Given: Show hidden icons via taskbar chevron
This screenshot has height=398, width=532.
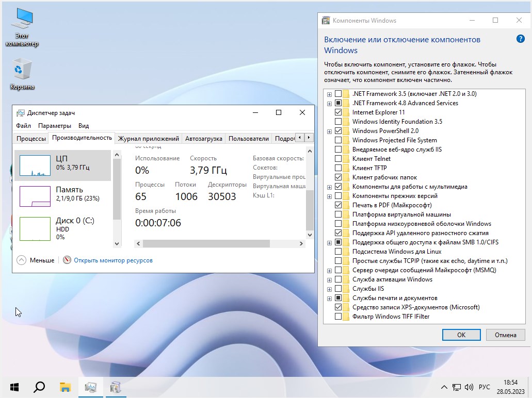Looking at the screenshot, I should coord(443,386).
